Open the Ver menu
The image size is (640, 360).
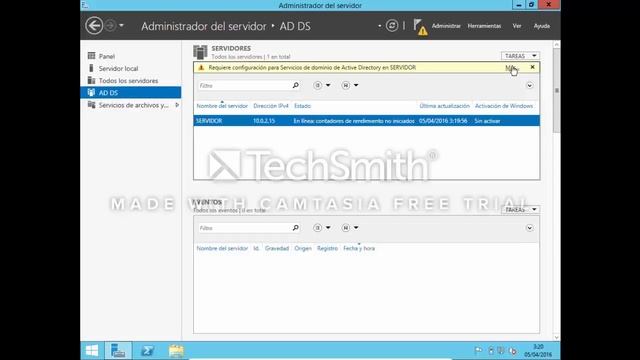coord(517,26)
